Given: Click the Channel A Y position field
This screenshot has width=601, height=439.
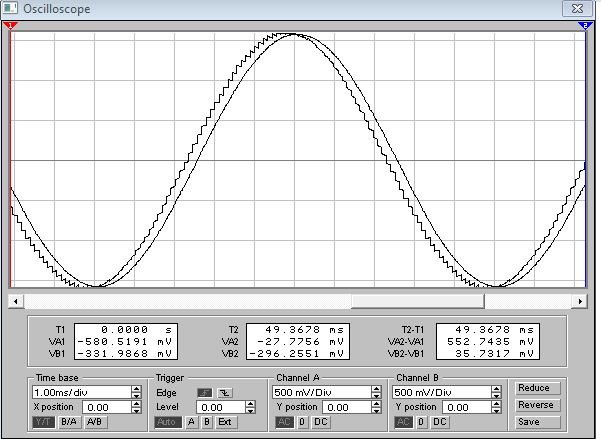Looking at the screenshot, I should pyautogui.click(x=347, y=407).
